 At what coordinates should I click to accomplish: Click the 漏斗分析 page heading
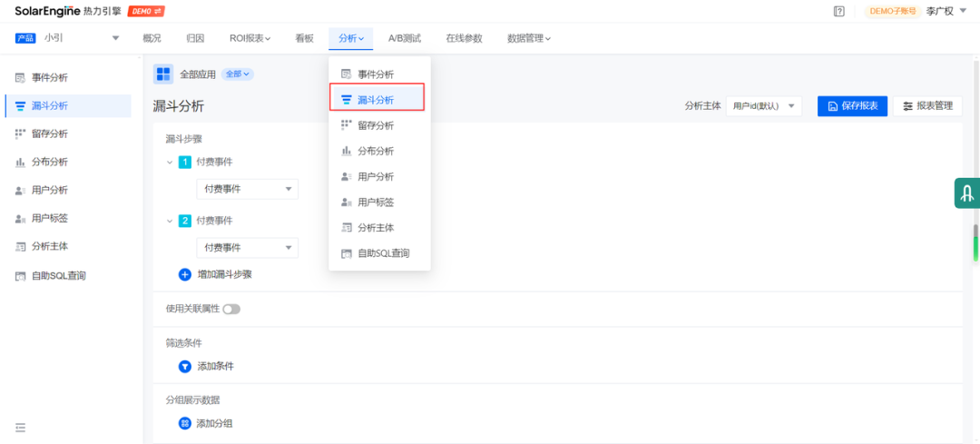178,107
